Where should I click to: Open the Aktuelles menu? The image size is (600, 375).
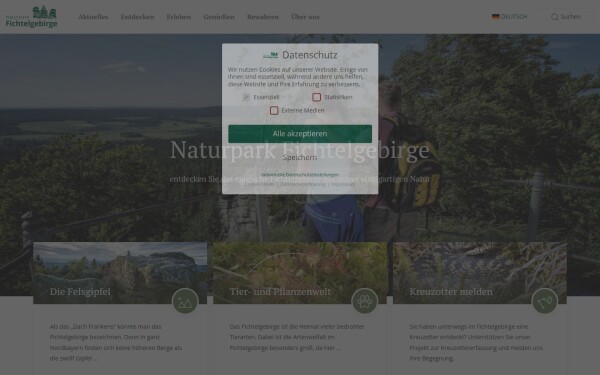pos(93,17)
